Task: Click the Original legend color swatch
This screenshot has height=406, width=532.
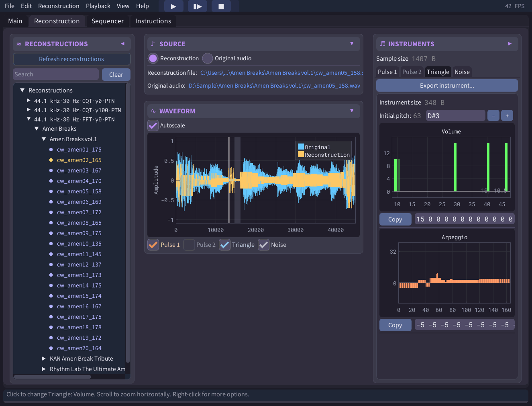Action: pos(301,147)
